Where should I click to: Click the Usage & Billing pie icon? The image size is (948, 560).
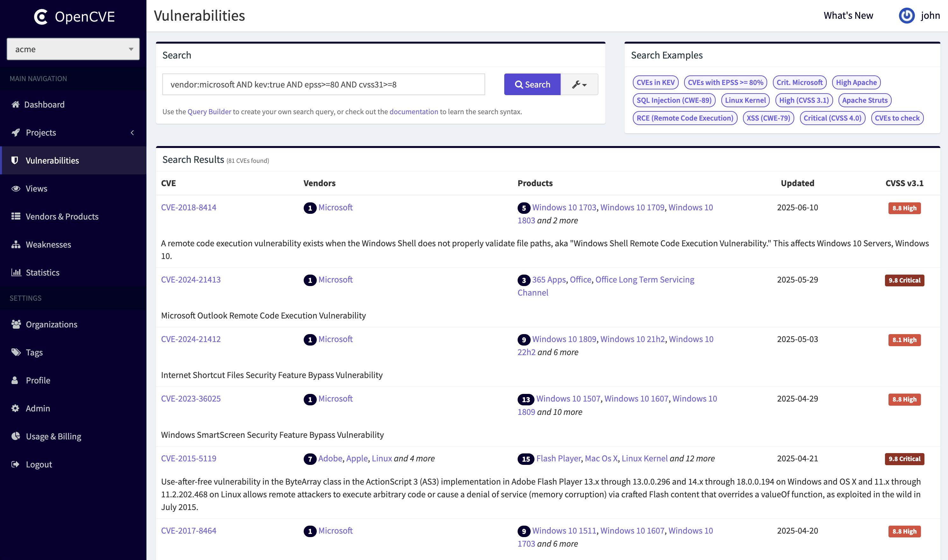click(16, 436)
